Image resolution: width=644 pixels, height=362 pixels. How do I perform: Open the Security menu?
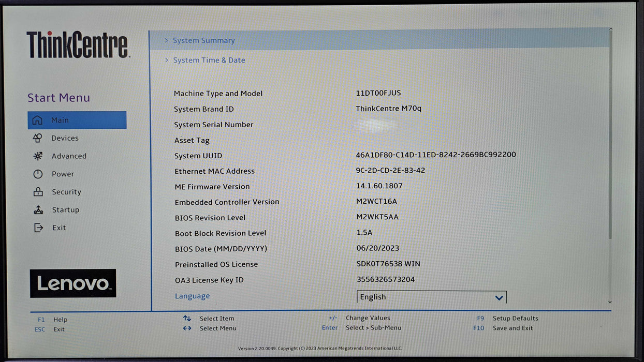click(66, 192)
